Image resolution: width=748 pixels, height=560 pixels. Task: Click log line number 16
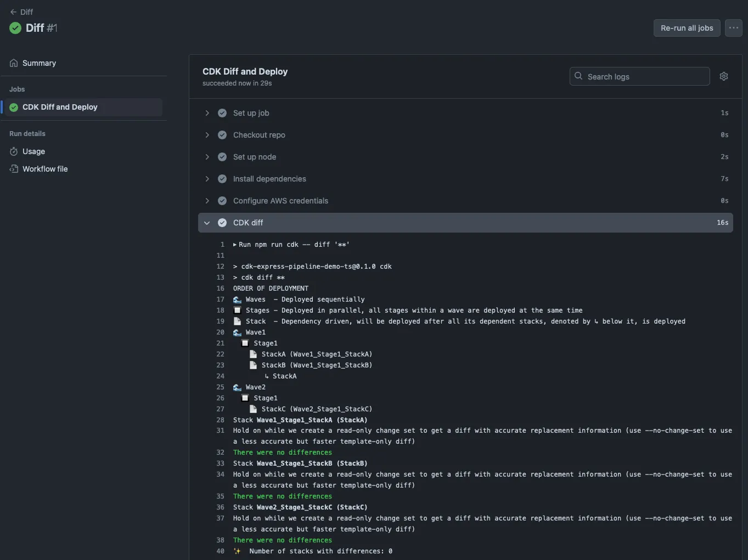(220, 289)
